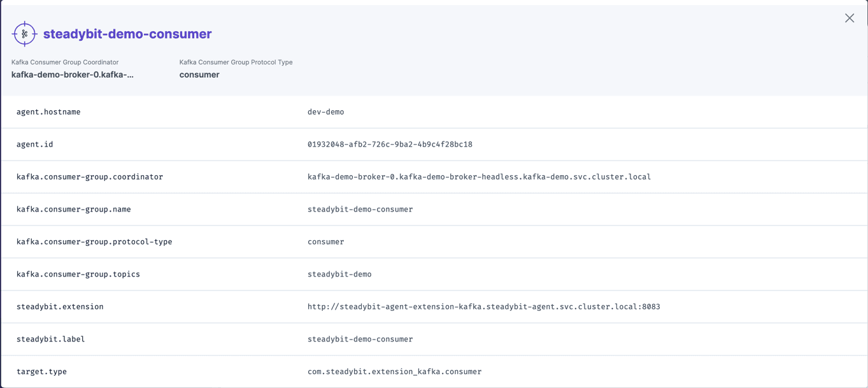Click the agent.hostname attribute row
This screenshot has height=388, width=868.
(48, 111)
